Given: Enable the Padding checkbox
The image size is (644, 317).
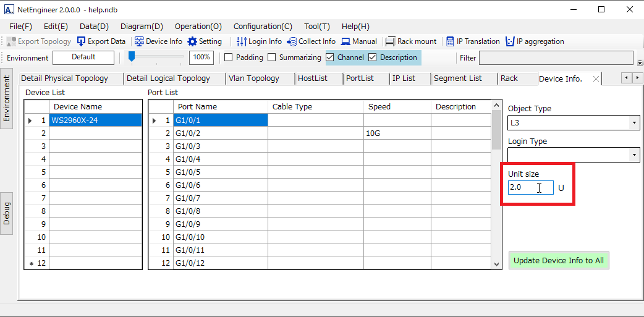Looking at the screenshot, I should coord(228,57).
